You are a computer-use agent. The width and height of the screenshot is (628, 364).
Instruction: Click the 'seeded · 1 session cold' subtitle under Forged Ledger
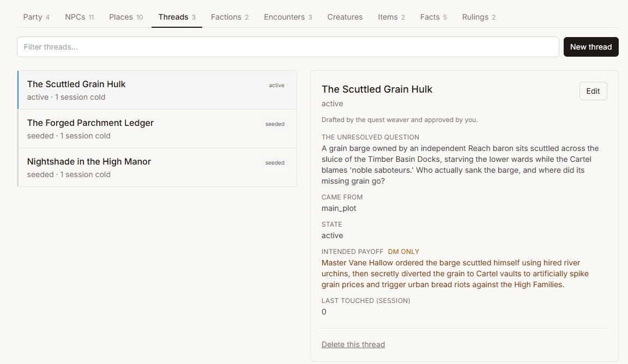tap(69, 136)
